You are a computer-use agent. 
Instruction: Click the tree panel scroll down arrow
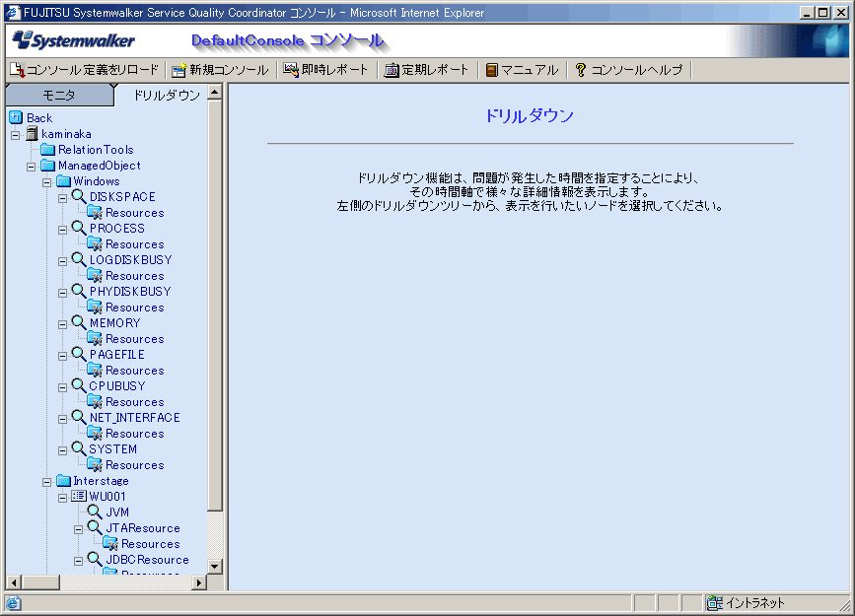pos(215,567)
